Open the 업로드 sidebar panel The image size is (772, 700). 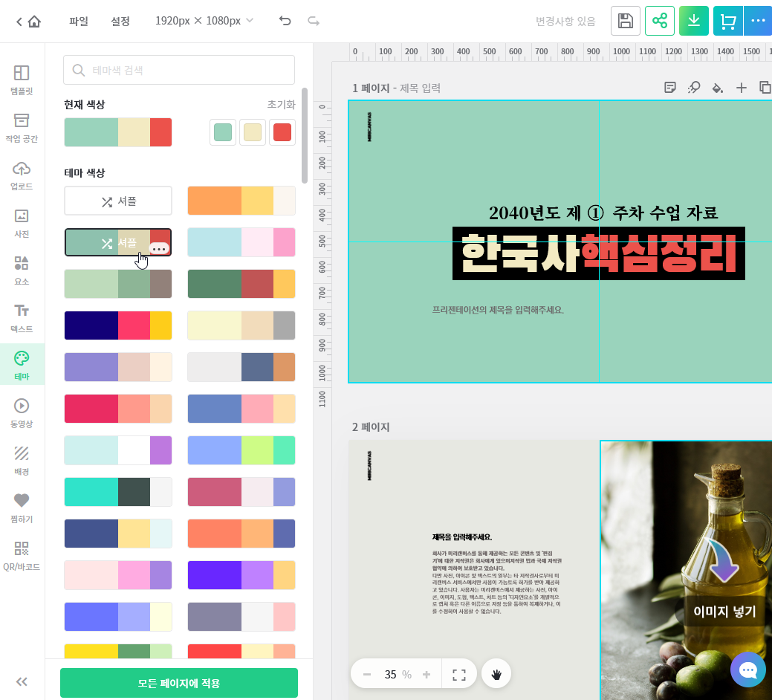(x=22, y=175)
